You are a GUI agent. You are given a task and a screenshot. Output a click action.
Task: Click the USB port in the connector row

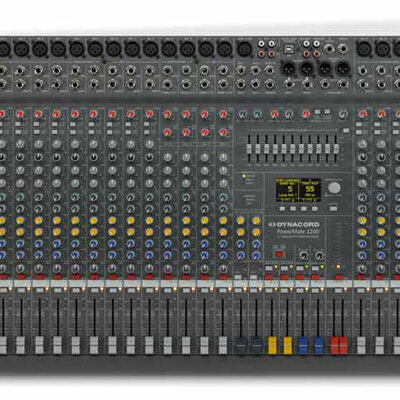(288, 49)
